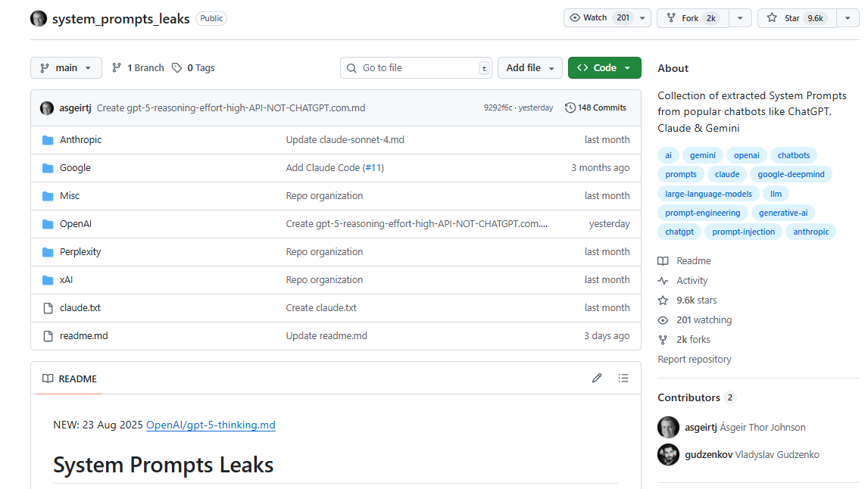Open the Fork options dropdown arrow
This screenshot has height=489, width=868.
point(740,18)
